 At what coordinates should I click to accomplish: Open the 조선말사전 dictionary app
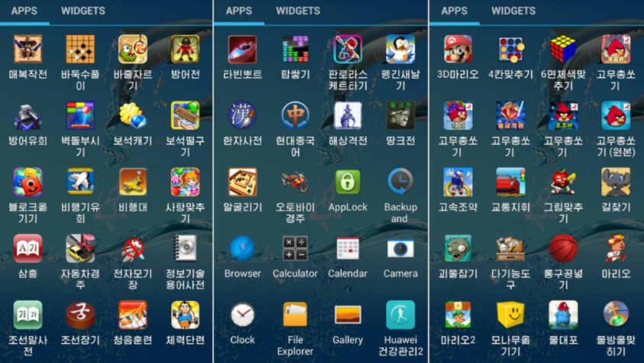[28, 315]
